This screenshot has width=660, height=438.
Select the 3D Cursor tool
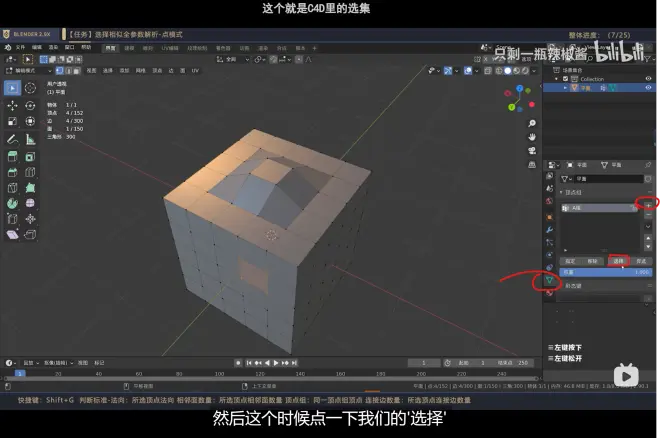[x=30, y=88]
